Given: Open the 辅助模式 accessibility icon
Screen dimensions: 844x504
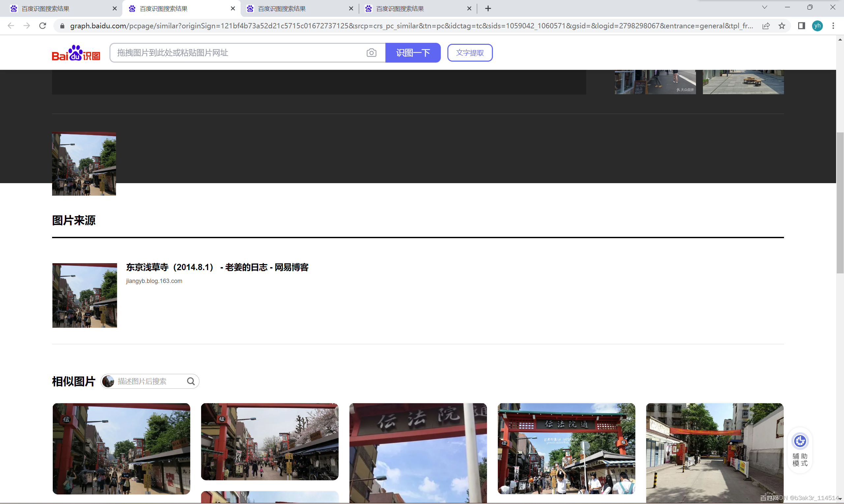Looking at the screenshot, I should click(x=800, y=441).
